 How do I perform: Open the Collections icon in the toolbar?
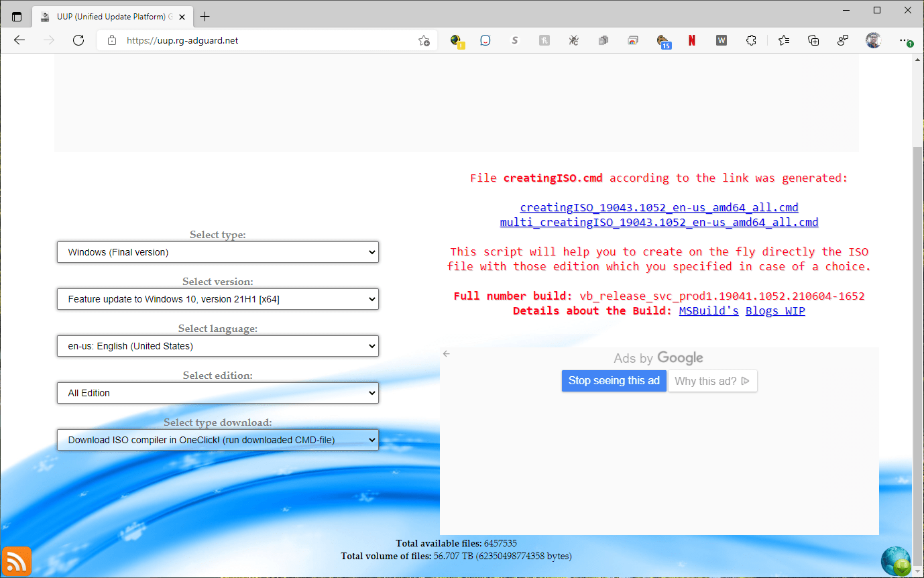813,40
